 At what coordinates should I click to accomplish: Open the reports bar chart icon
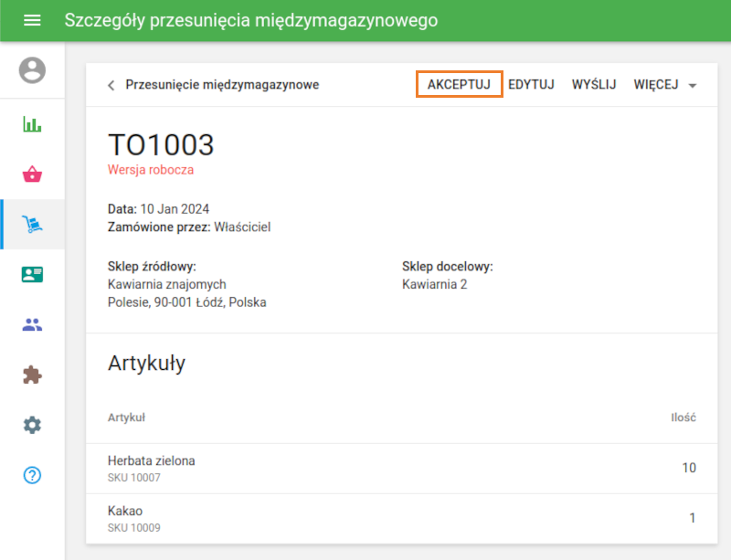pos(32,124)
